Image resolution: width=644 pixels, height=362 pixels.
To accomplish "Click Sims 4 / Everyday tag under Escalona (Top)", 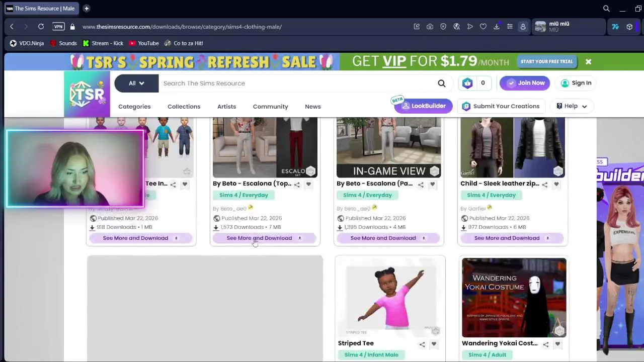I will pos(244,195).
